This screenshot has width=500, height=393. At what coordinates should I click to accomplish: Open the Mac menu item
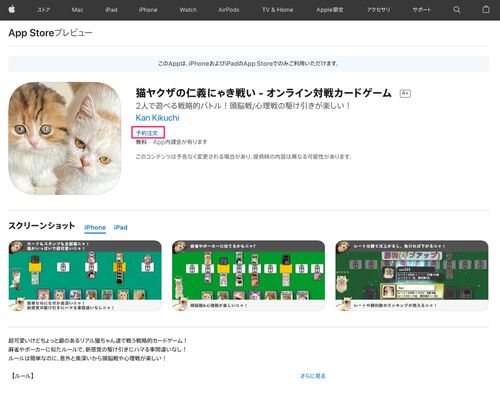[x=77, y=10]
